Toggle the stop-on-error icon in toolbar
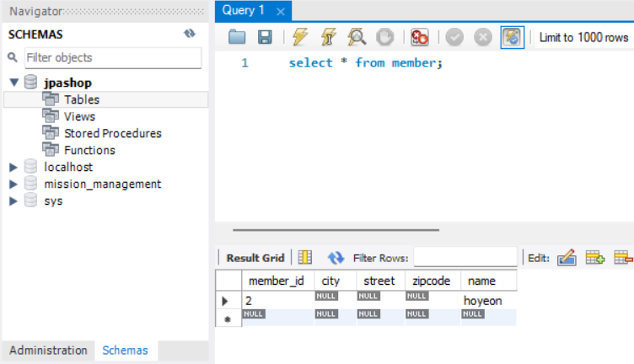The image size is (634, 364). [x=420, y=37]
